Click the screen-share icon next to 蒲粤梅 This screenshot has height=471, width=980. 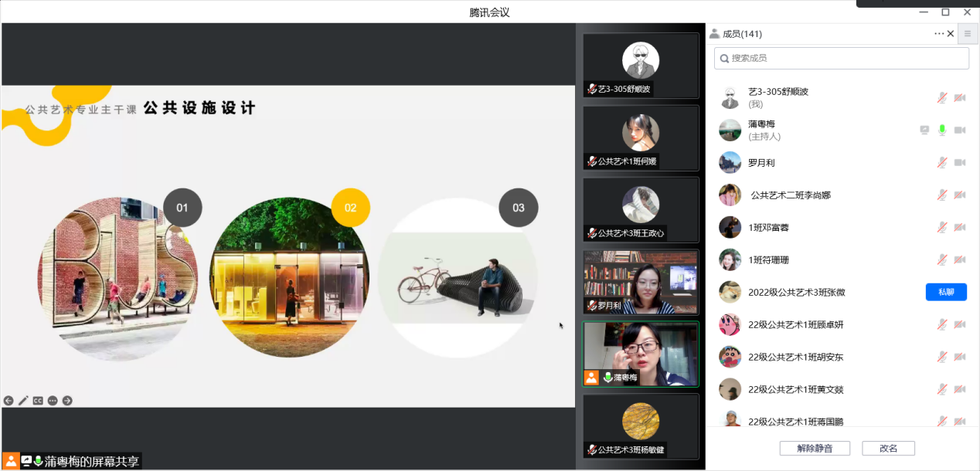[x=924, y=130]
